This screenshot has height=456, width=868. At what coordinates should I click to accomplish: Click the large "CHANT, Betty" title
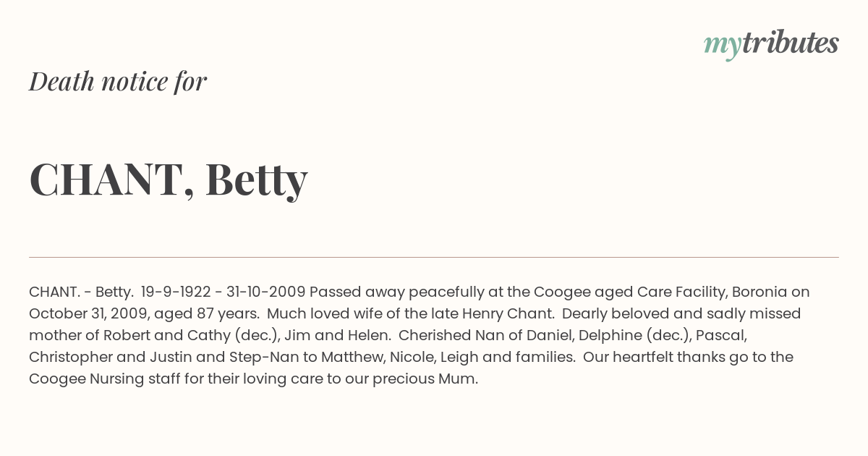pyautogui.click(x=169, y=180)
